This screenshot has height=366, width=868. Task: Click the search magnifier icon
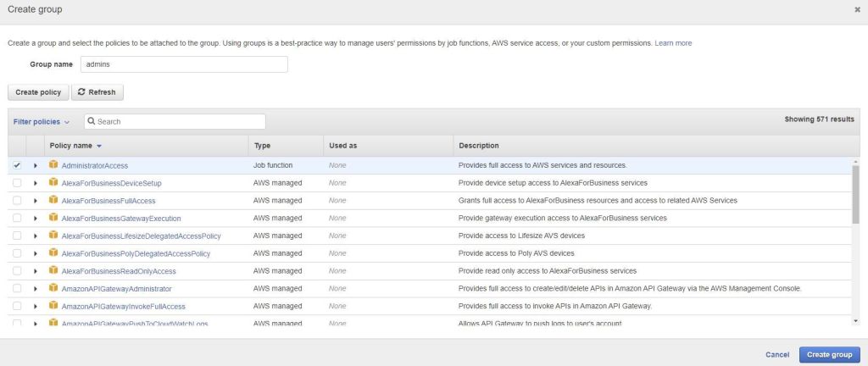tap(91, 122)
